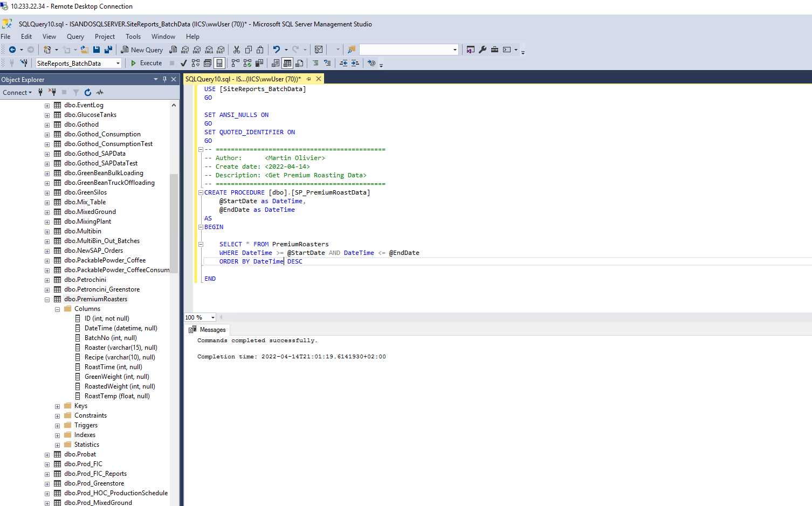Click the Connect Object Explorer plug icon
Image resolution: width=812 pixels, height=506 pixels.
click(x=40, y=93)
